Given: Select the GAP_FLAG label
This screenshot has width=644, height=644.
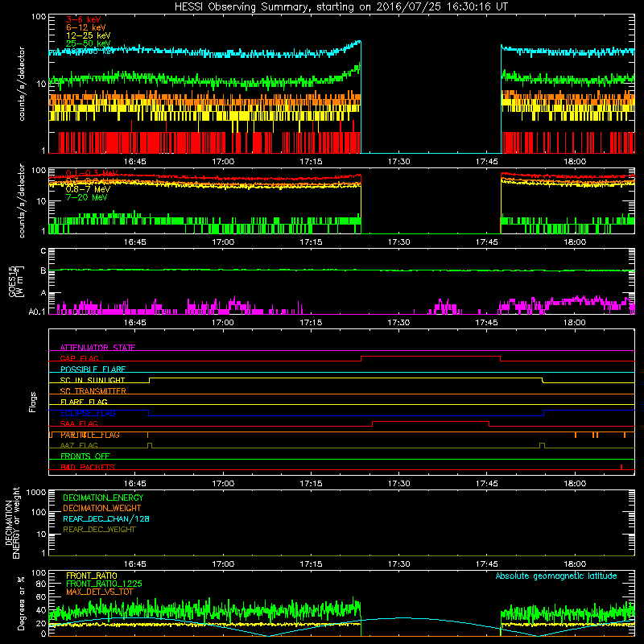Looking at the screenshot, I should coord(79,358).
